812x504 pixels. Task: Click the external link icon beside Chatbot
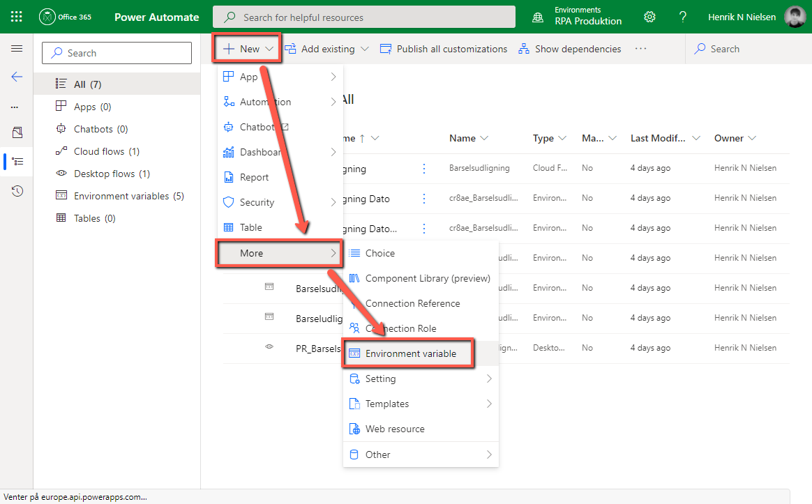click(285, 127)
